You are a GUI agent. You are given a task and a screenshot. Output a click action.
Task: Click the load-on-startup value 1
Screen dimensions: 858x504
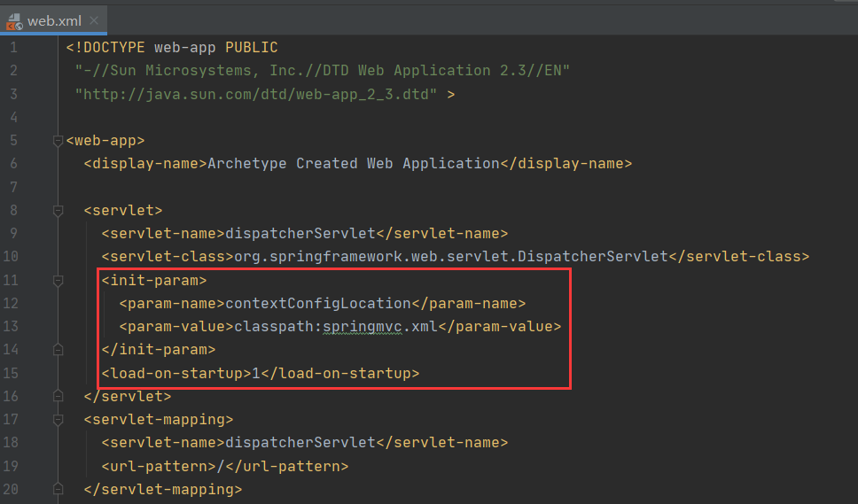coord(255,374)
